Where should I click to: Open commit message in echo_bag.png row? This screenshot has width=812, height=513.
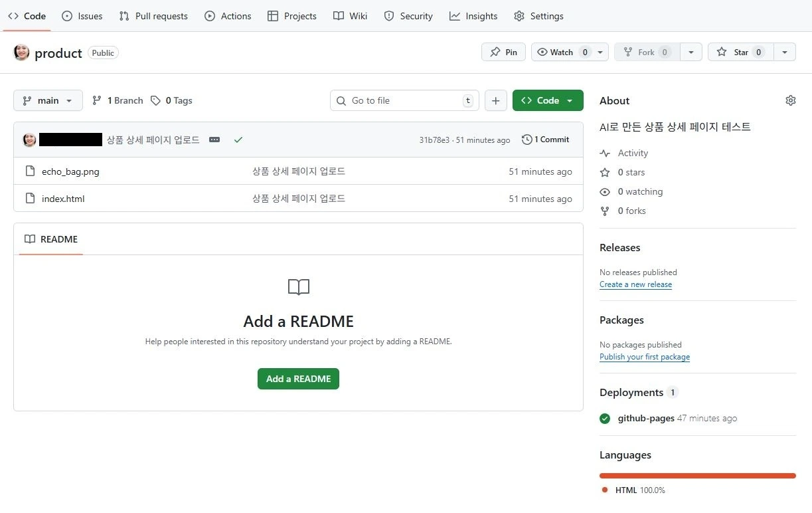pyautogui.click(x=299, y=171)
